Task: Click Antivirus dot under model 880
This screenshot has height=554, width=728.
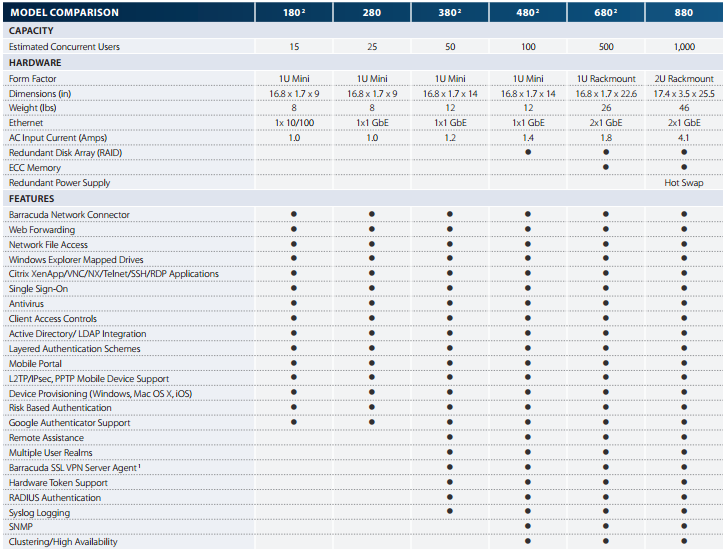Action: coord(684,303)
